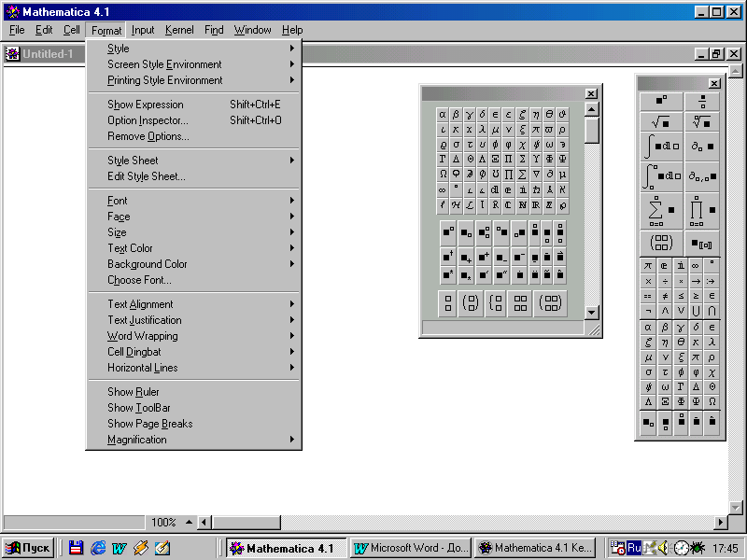Insert the definite integral with limits template
The height and width of the screenshot is (560, 747).
(x=661, y=176)
